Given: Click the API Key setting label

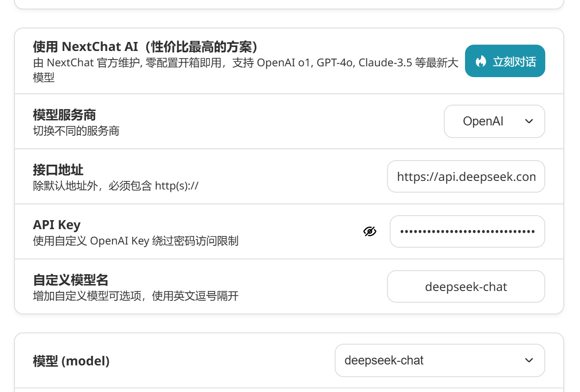Looking at the screenshot, I should click(57, 225).
